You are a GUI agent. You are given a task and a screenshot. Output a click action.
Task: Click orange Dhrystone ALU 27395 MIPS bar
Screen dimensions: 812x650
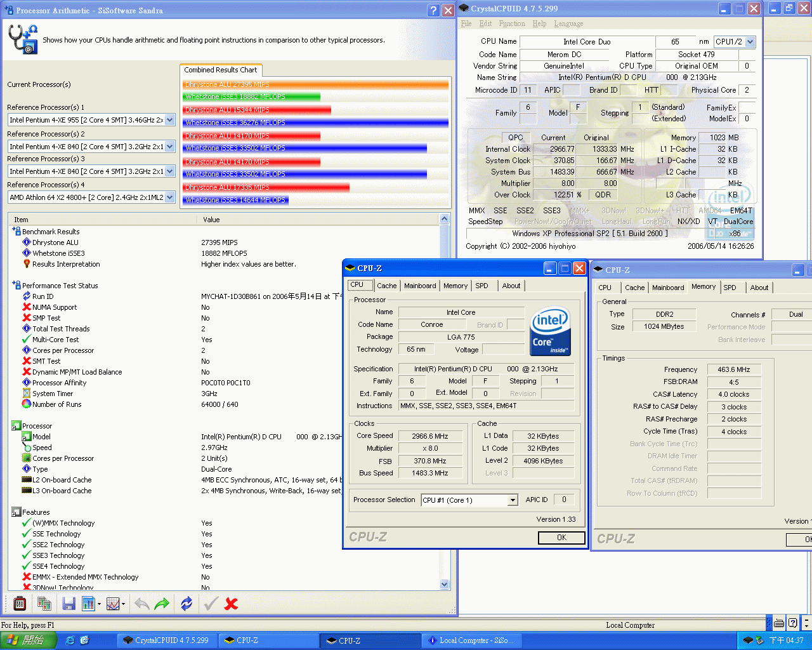point(316,84)
